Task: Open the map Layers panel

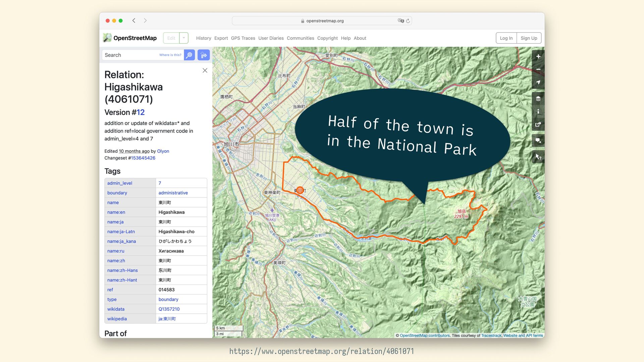Action: coord(538,99)
